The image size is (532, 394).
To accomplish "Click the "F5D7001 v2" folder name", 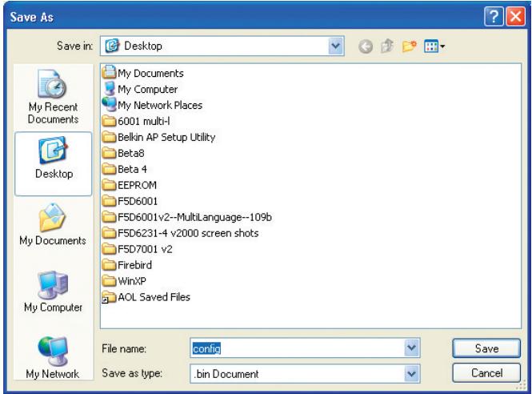I will coord(145,249).
